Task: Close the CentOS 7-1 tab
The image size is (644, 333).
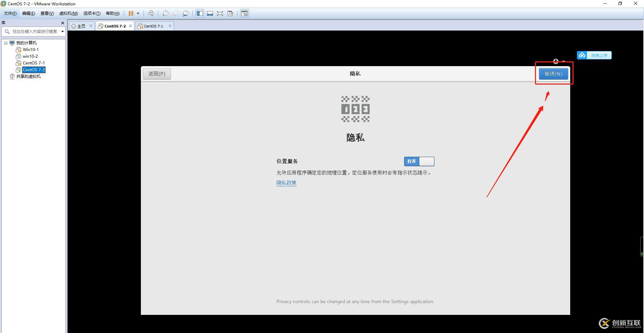Action: pyautogui.click(x=170, y=26)
